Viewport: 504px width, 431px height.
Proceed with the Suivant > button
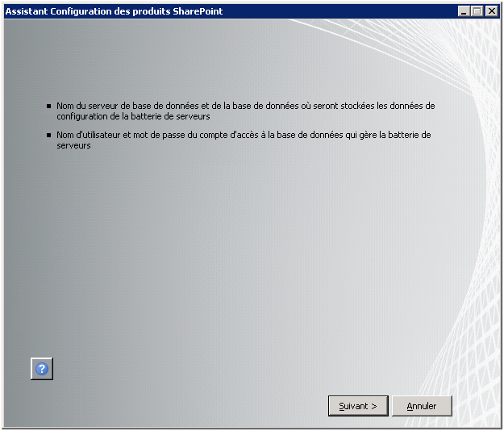click(x=358, y=406)
